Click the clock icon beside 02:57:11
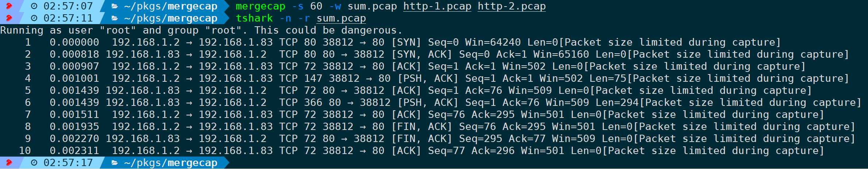 coord(34,18)
